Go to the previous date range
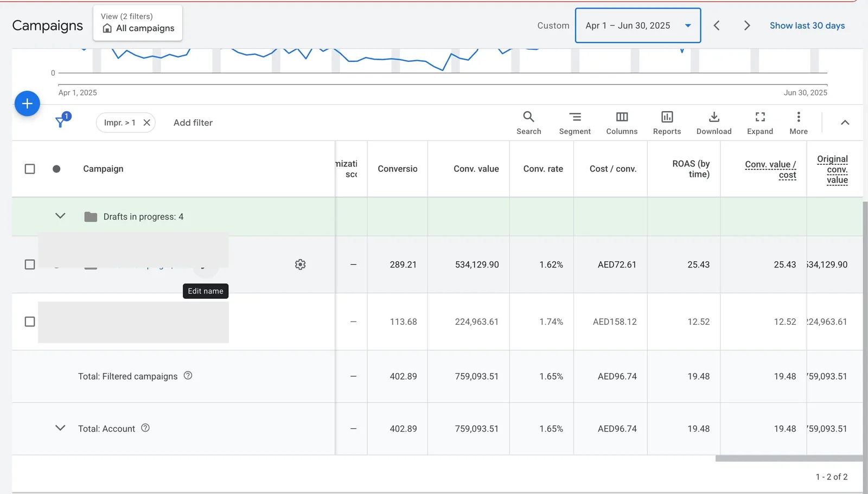This screenshot has height=494, width=868. point(717,25)
